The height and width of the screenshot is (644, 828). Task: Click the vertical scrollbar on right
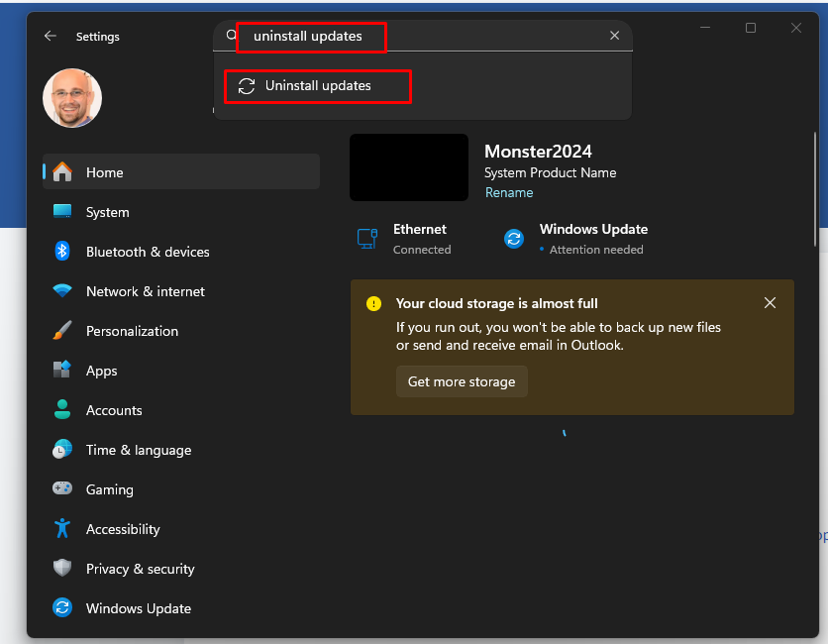(815, 188)
